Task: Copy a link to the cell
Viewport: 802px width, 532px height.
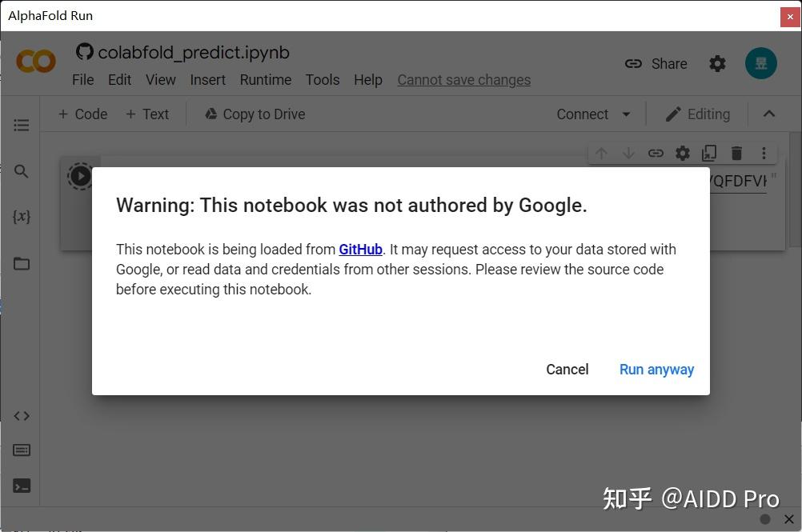Action: click(x=656, y=153)
